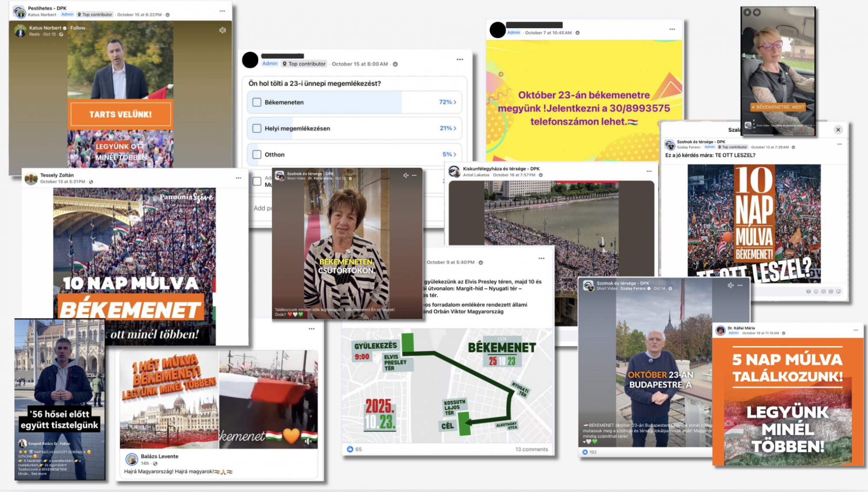Unmute Szalay Ferenc's Oct 14 short video
The width and height of the screenshot is (868, 492).
click(730, 285)
